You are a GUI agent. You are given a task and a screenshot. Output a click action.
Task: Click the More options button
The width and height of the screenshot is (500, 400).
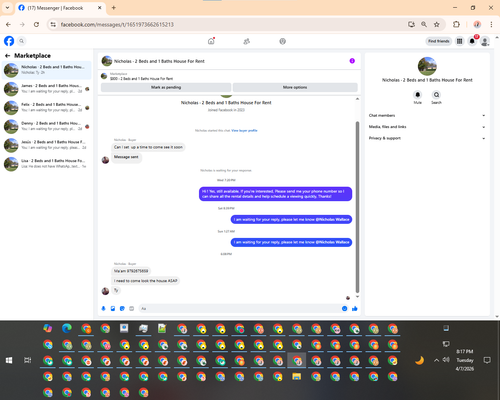tap(295, 87)
